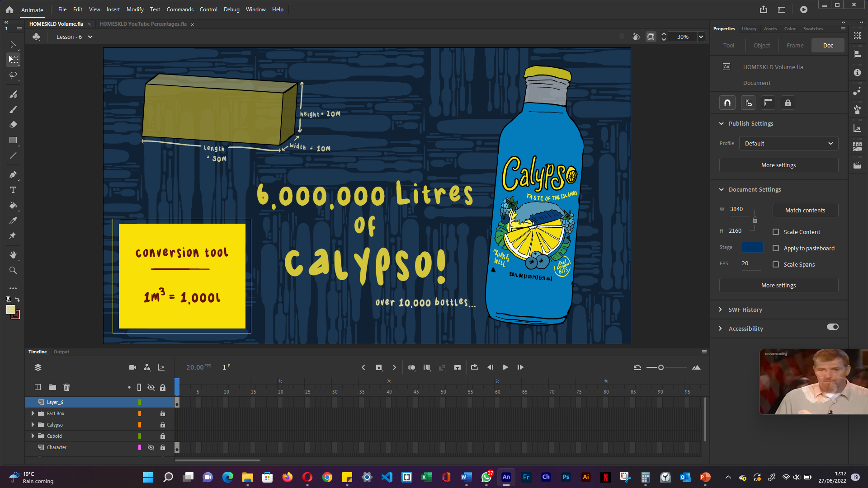Select the Rectangle tool

[x=13, y=141]
